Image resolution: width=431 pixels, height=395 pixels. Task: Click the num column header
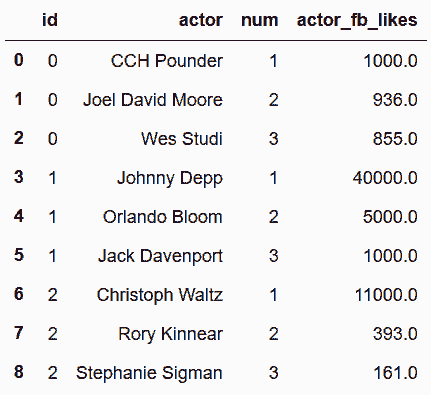click(260, 20)
